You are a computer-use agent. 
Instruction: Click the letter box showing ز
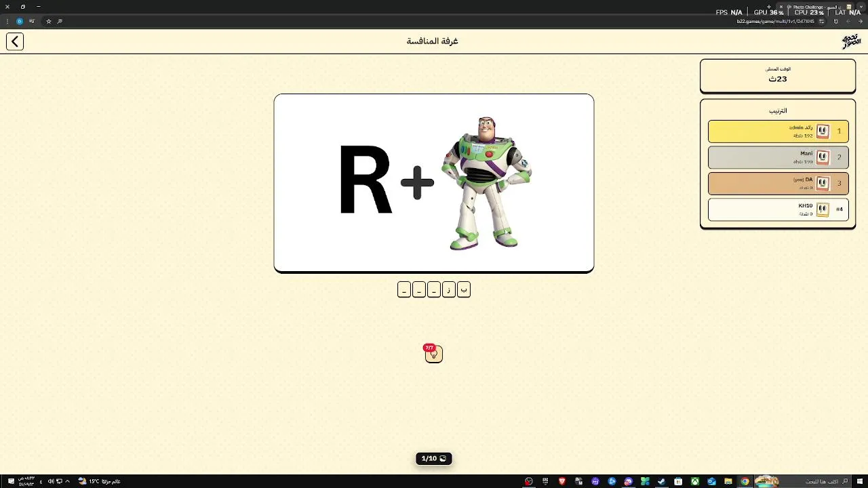[449, 290]
